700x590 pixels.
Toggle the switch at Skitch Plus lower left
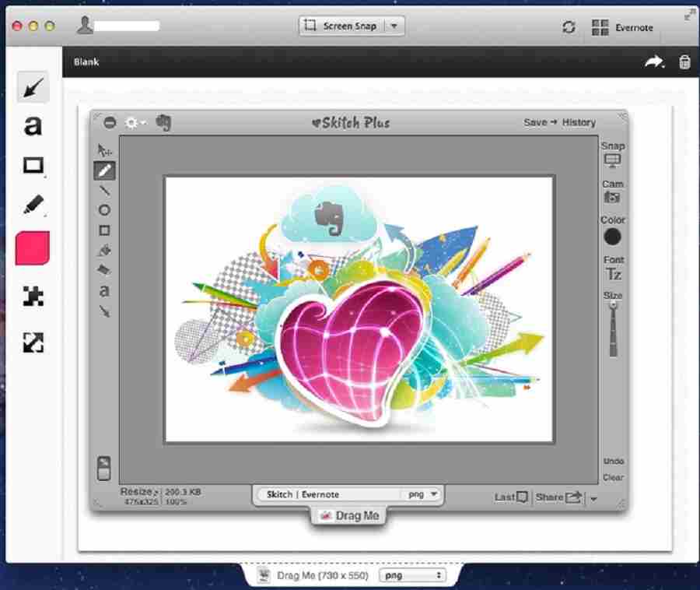[x=104, y=468]
